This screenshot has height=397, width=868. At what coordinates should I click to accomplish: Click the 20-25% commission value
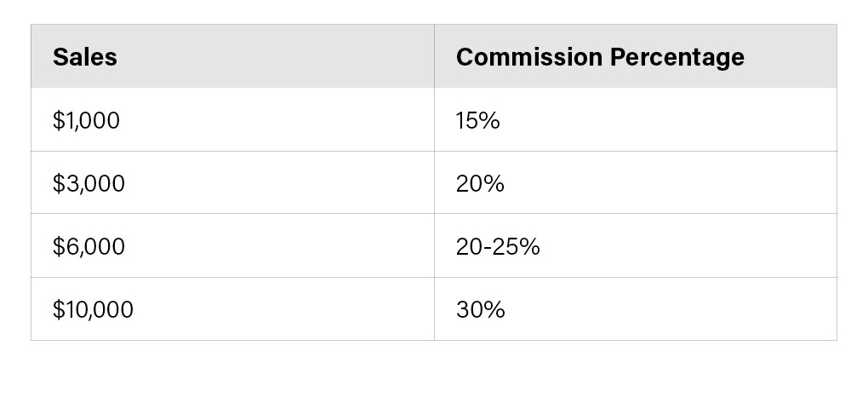(x=498, y=246)
